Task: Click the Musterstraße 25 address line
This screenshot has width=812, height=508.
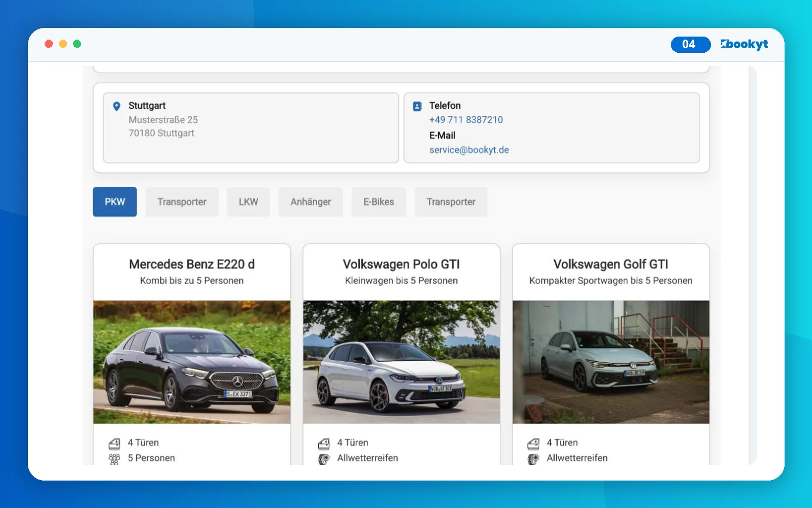Action: coord(163,120)
